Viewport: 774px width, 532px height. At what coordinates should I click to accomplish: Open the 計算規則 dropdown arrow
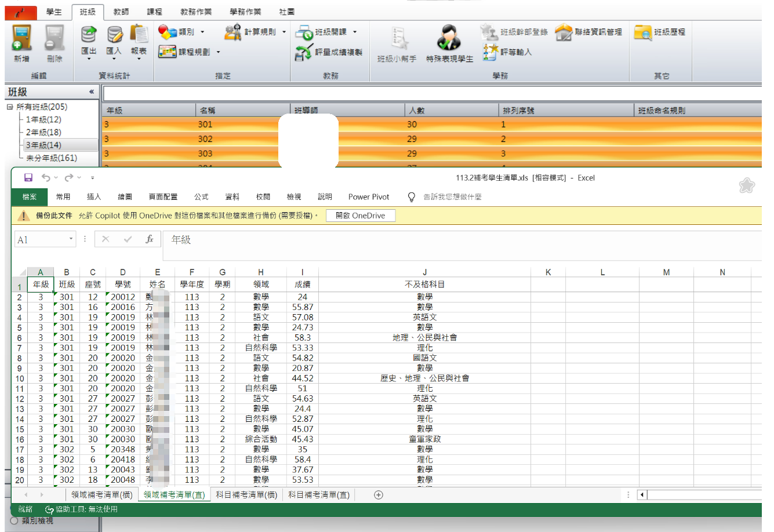pos(284,32)
